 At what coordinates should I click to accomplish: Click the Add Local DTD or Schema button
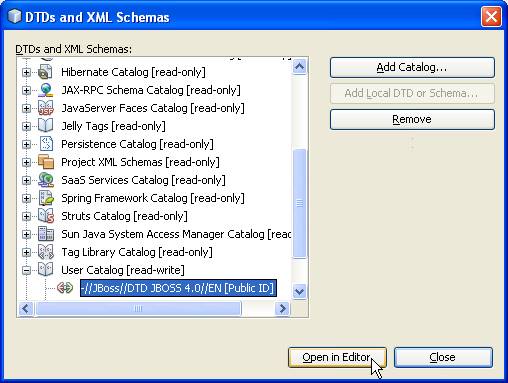[412, 94]
